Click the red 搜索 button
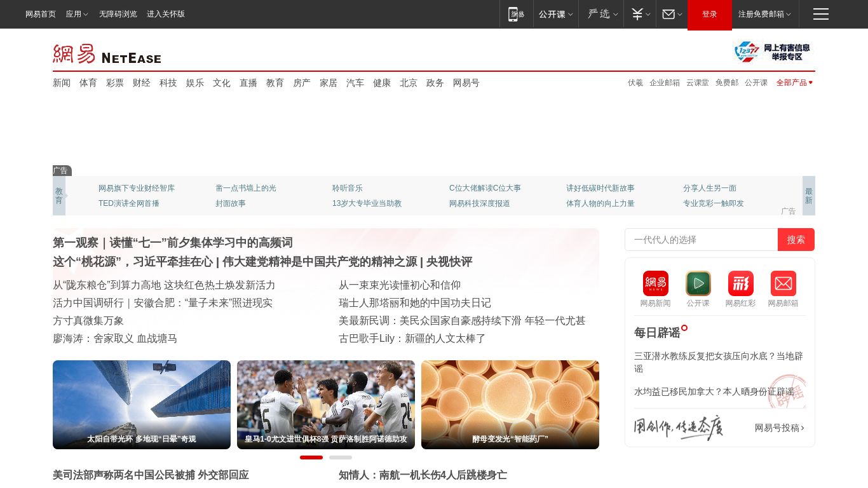Image resolution: width=868 pixels, height=488 pixels. pyautogui.click(x=796, y=240)
